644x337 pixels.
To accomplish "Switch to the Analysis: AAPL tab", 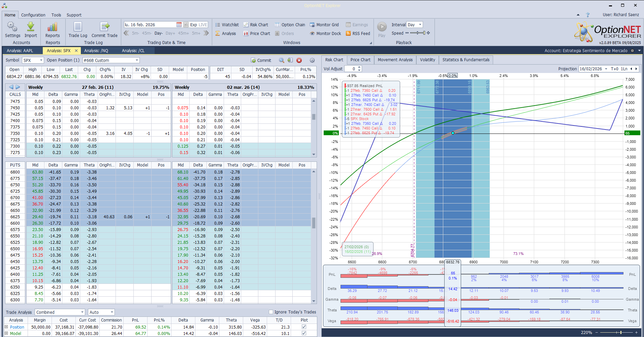I will click(20, 51).
